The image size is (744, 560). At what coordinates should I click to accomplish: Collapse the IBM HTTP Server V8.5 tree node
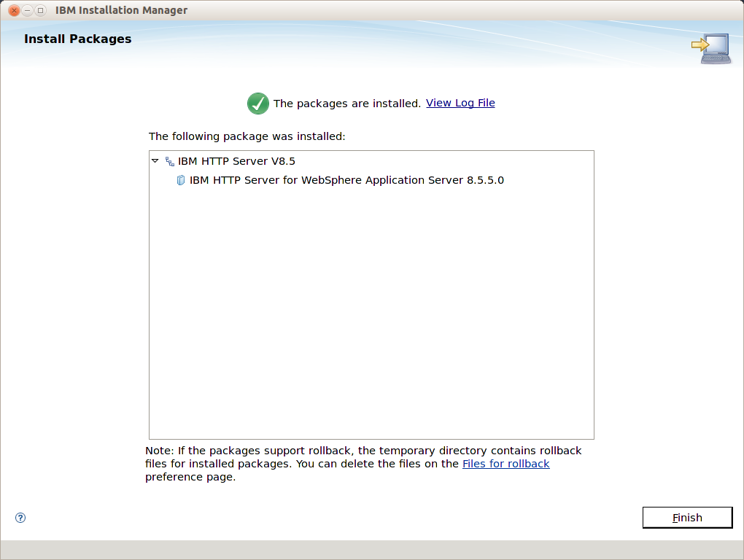(155, 160)
